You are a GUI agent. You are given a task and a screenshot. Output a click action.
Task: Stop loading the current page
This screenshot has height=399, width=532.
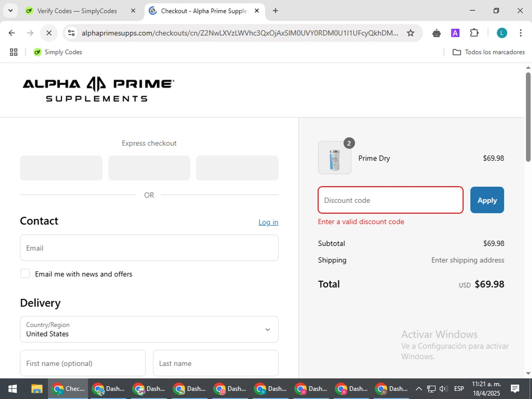[x=49, y=33]
